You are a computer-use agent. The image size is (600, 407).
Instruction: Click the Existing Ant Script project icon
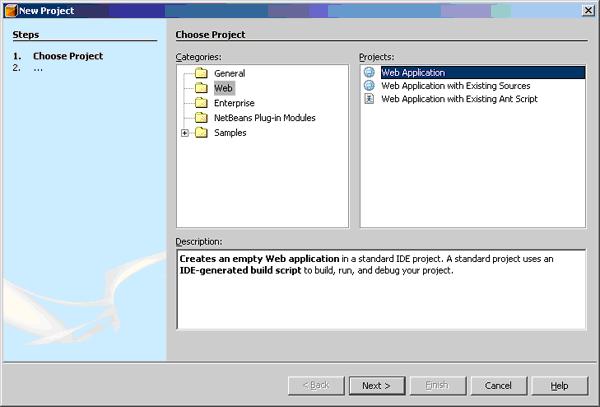(x=370, y=99)
